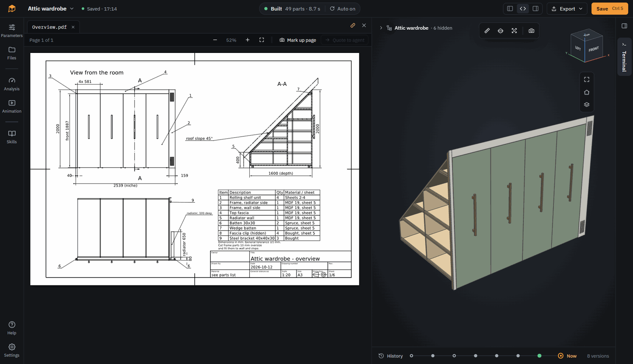Show left-panel-only layout

[x=510, y=9]
